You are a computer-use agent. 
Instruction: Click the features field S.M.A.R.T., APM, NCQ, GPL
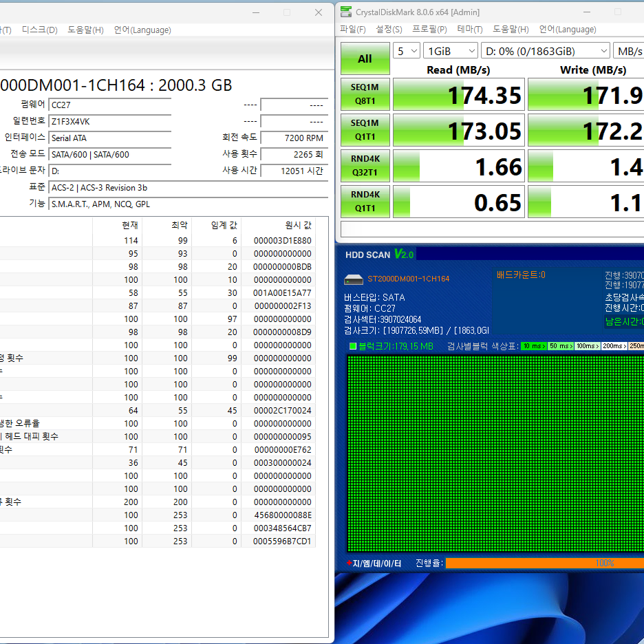tap(188, 204)
